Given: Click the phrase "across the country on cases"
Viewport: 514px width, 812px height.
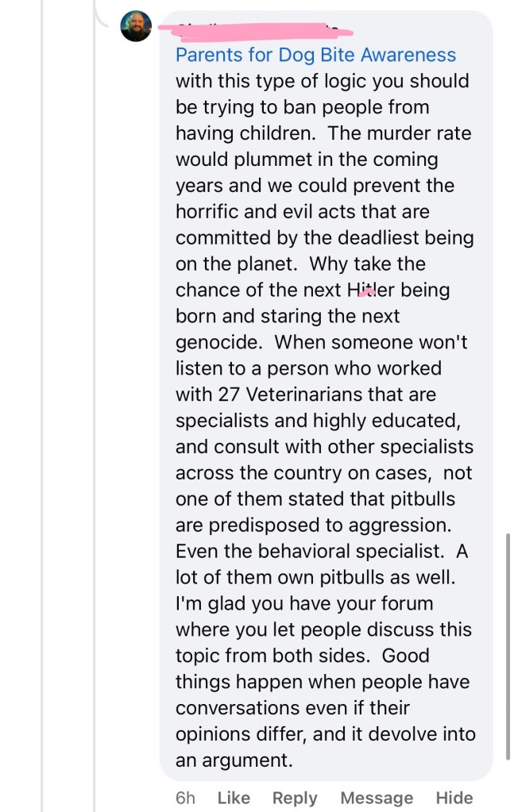Looking at the screenshot, I should pyautogui.click(x=303, y=473).
